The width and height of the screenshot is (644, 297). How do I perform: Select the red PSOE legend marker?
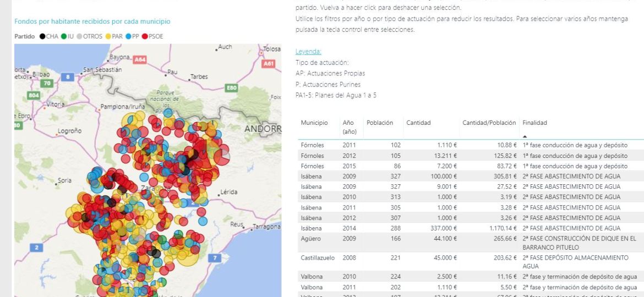point(145,36)
